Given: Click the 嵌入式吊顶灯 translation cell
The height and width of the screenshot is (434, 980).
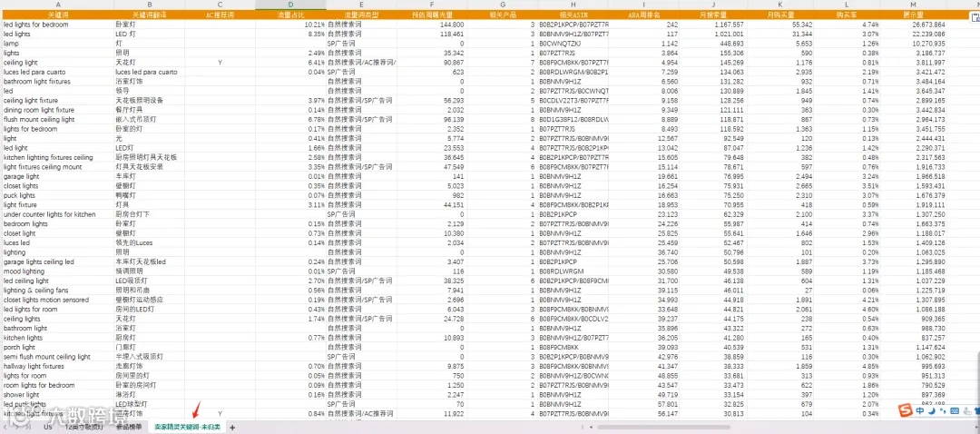Looking at the screenshot, I should coord(150,120).
